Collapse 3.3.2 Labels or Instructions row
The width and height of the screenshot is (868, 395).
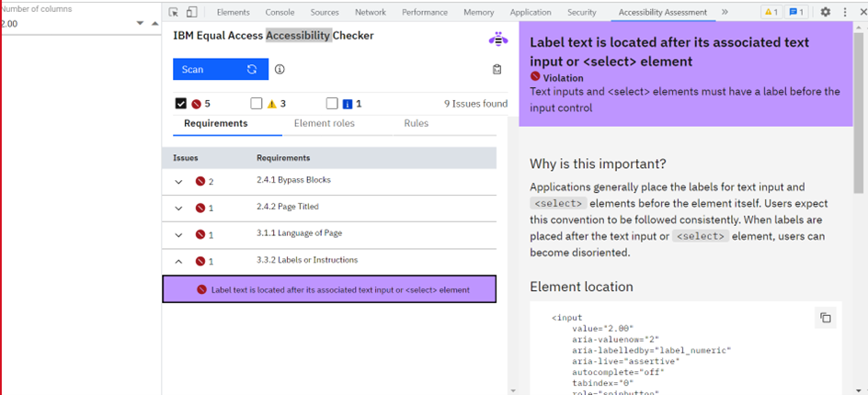pyautogui.click(x=178, y=262)
